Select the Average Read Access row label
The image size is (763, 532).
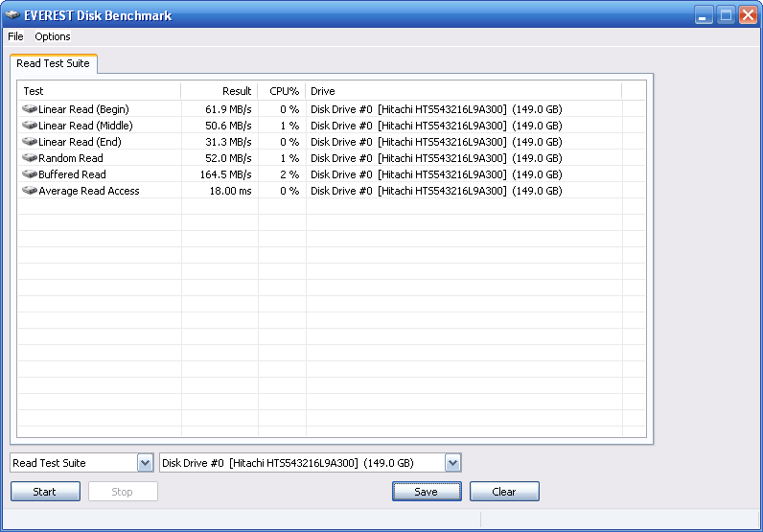(x=89, y=191)
